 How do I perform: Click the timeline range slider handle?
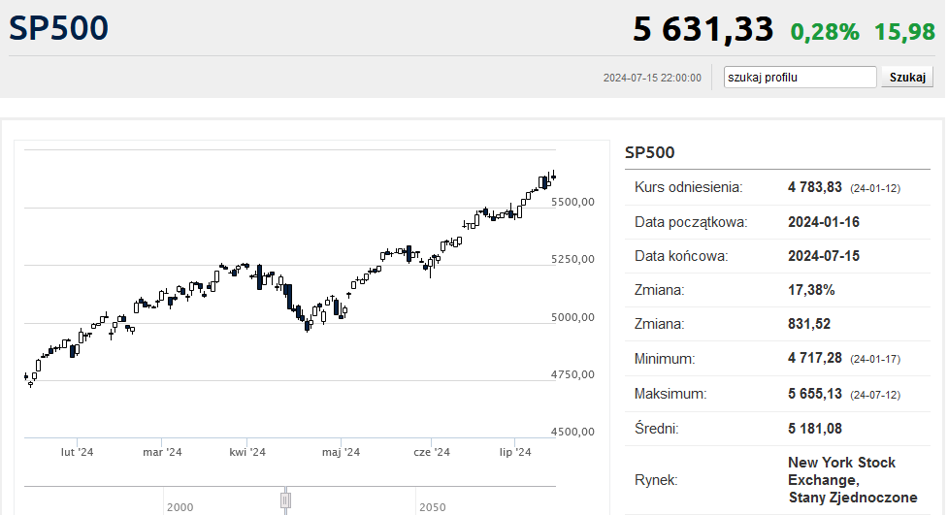[285, 500]
